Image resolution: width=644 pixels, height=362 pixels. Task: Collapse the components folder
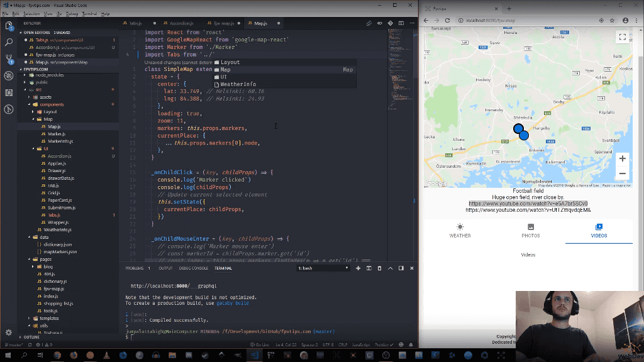point(52,104)
